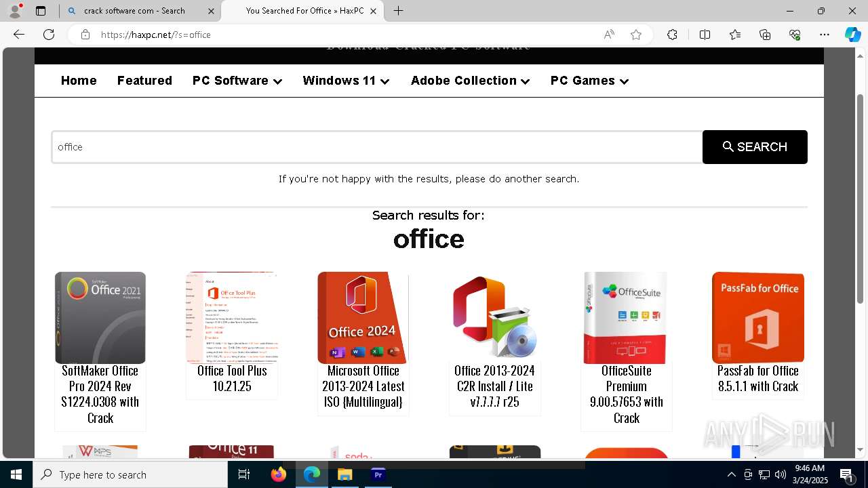Screen dimensions: 868x488
Task: Open the Office Tool Plus thumbnail
Action: coord(232,318)
